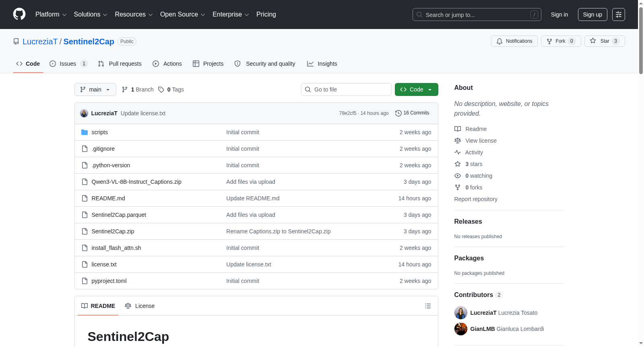Click commit hash 78e2cf5
The image size is (644, 347).
click(348, 113)
